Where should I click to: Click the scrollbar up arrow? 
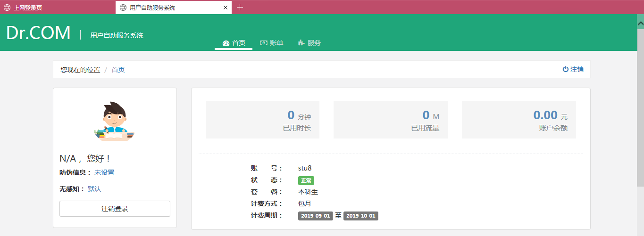[x=640, y=22]
